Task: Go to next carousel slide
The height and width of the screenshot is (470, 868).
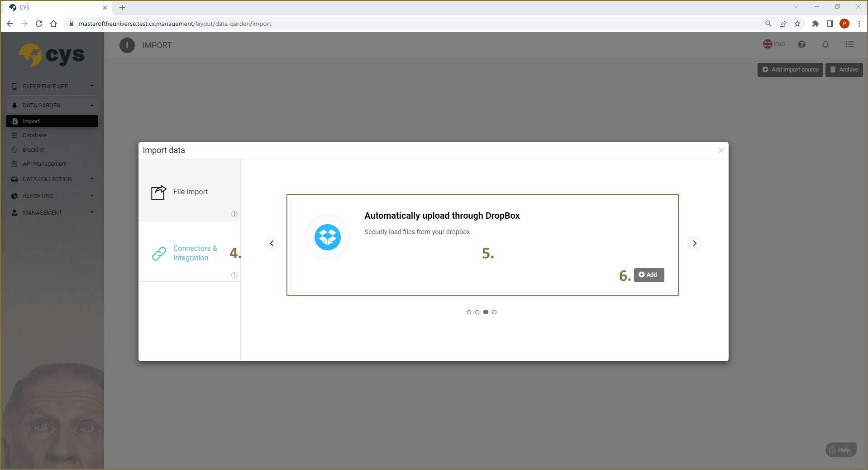Action: point(694,243)
